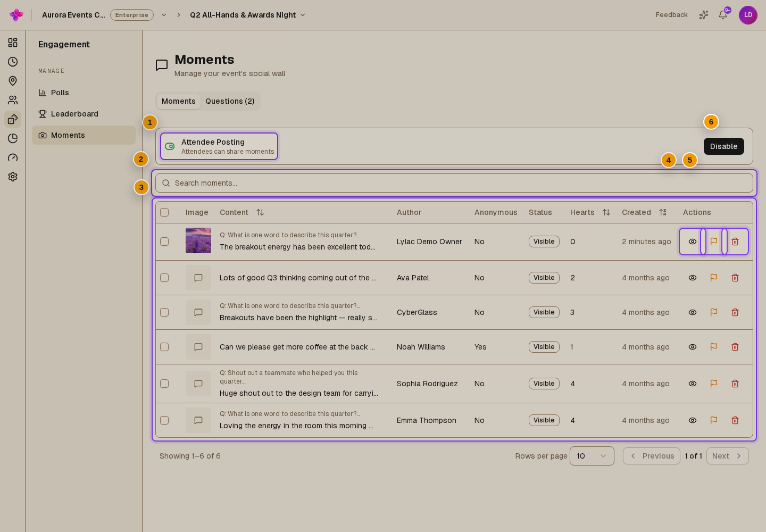
Task: Check the Ava Patel row checkbox
Action: (x=164, y=278)
